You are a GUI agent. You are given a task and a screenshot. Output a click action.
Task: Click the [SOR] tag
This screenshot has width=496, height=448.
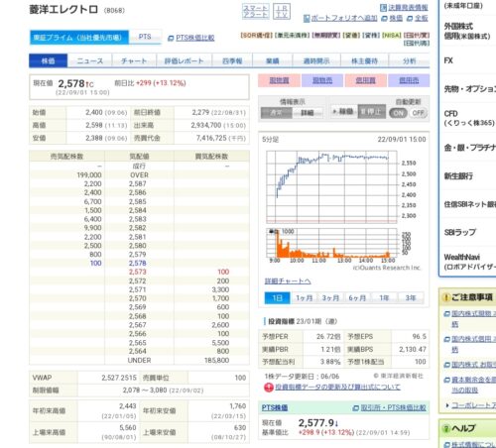point(256,35)
